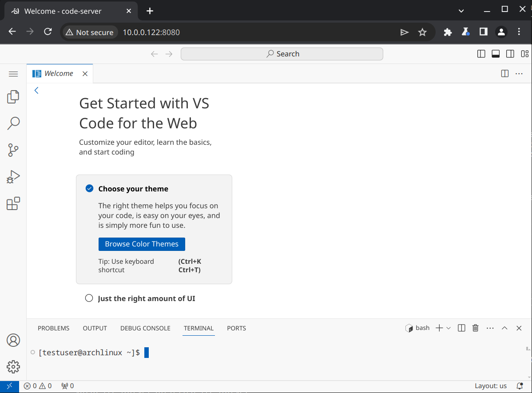Viewport: 532px width, 393px height.
Task: Open the Manage gear menu
Action: coord(13,366)
